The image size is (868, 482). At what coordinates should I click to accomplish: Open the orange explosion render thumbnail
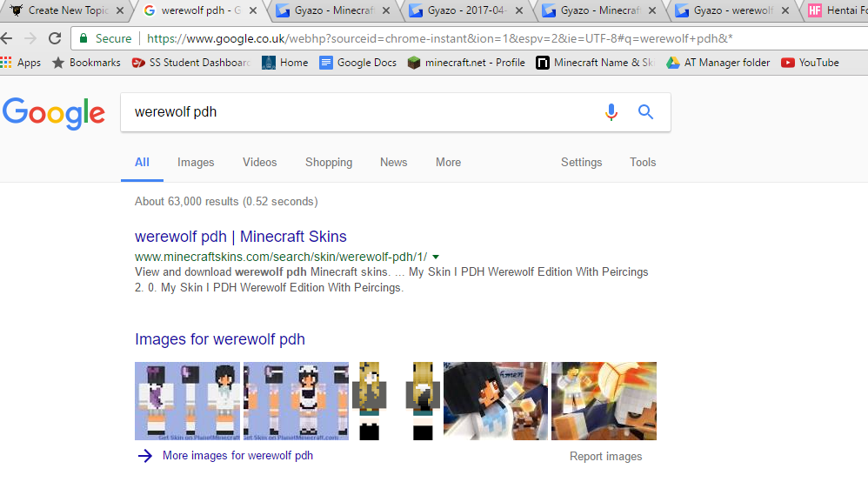(x=604, y=401)
